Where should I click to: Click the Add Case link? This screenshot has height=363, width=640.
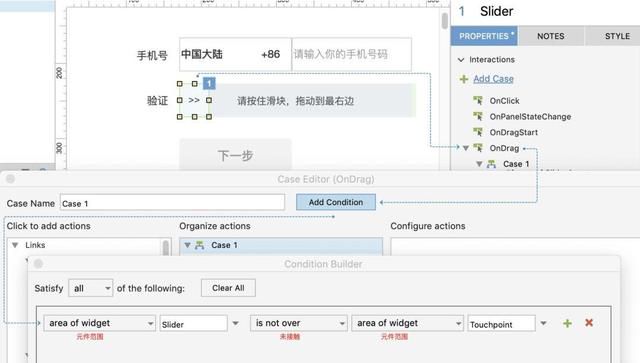[493, 79]
